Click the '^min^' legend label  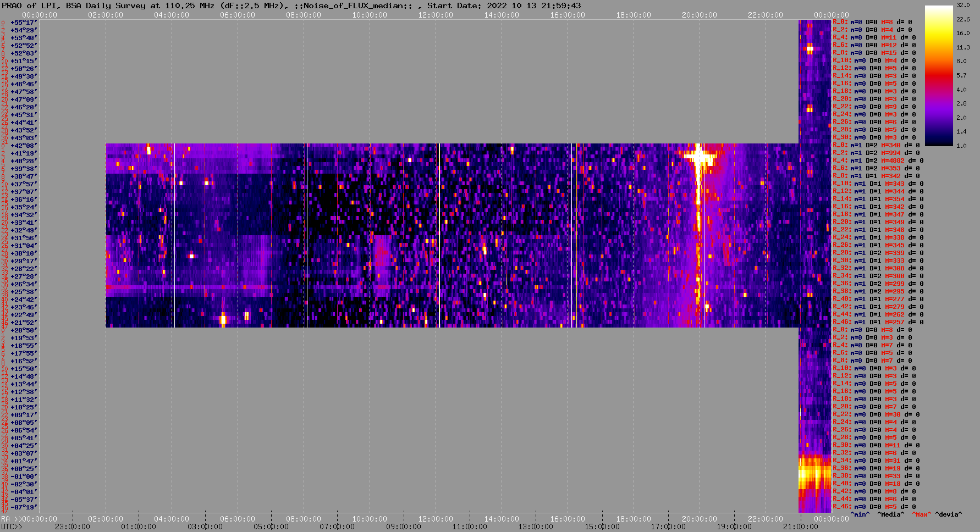tap(860, 514)
